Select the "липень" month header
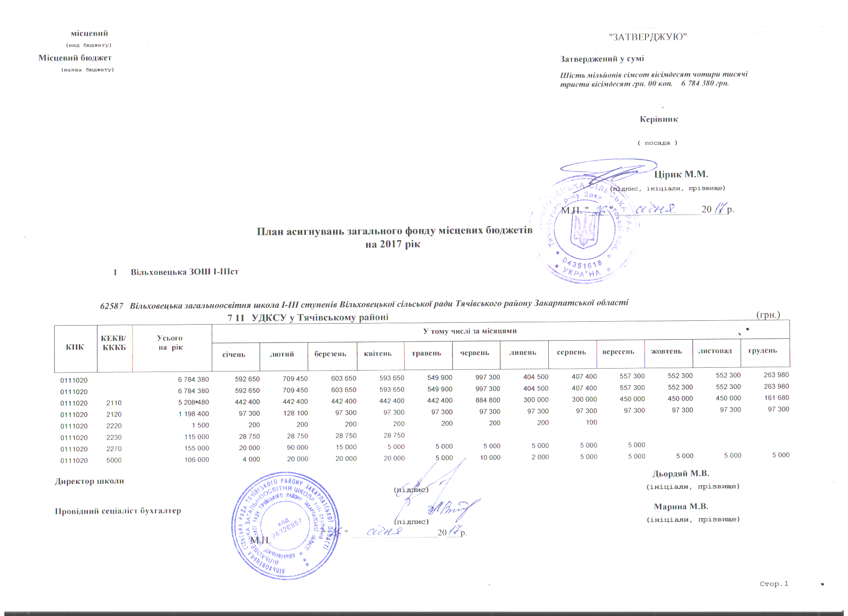The width and height of the screenshot is (848, 616). pyautogui.click(x=523, y=352)
